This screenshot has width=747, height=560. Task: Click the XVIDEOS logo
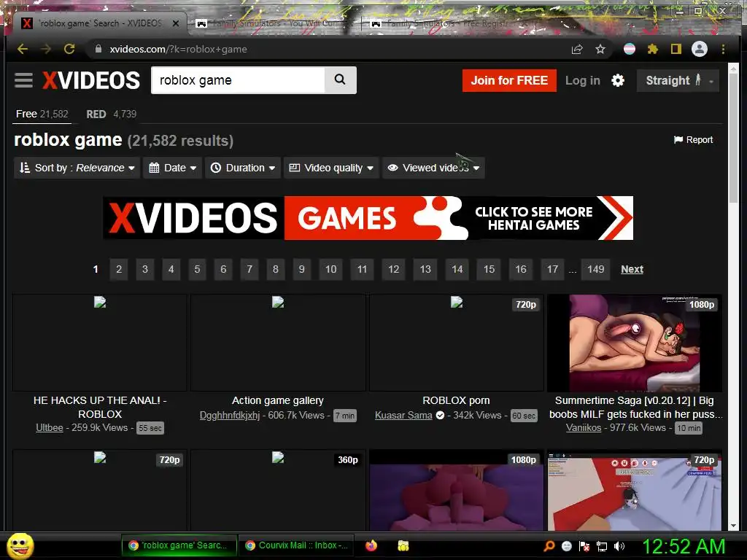tap(91, 80)
